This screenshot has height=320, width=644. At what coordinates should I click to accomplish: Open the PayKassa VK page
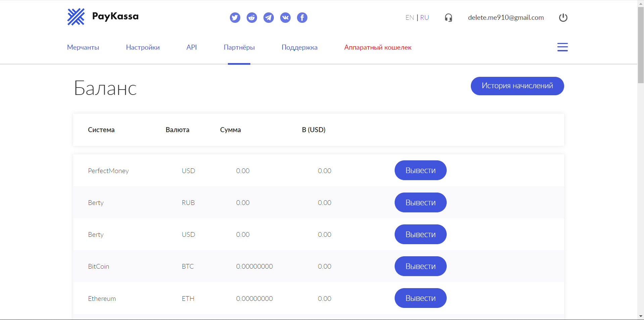click(285, 17)
